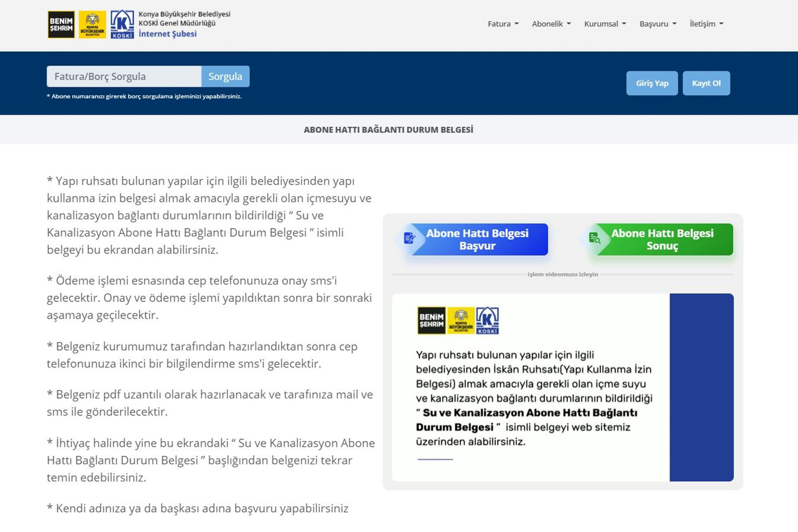
Task: Click paragraph starting 'Yapı ruhsatı bulunan yapılar'
Action: pos(209,215)
